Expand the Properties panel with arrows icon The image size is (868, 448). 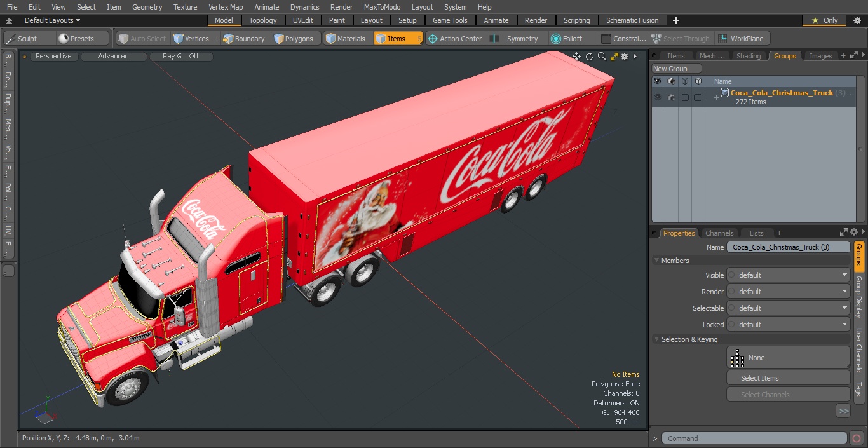tap(843, 233)
